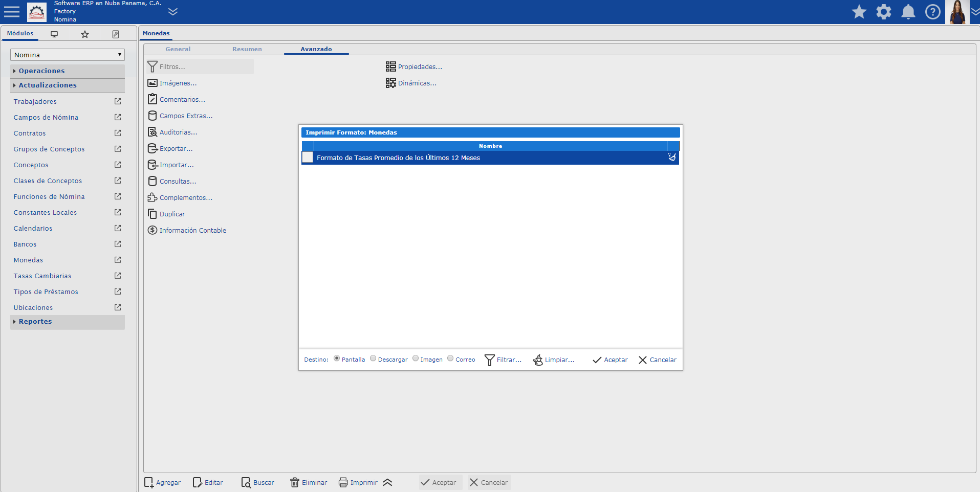
Task: Go to Grupos de Conceptos
Action: [49, 149]
